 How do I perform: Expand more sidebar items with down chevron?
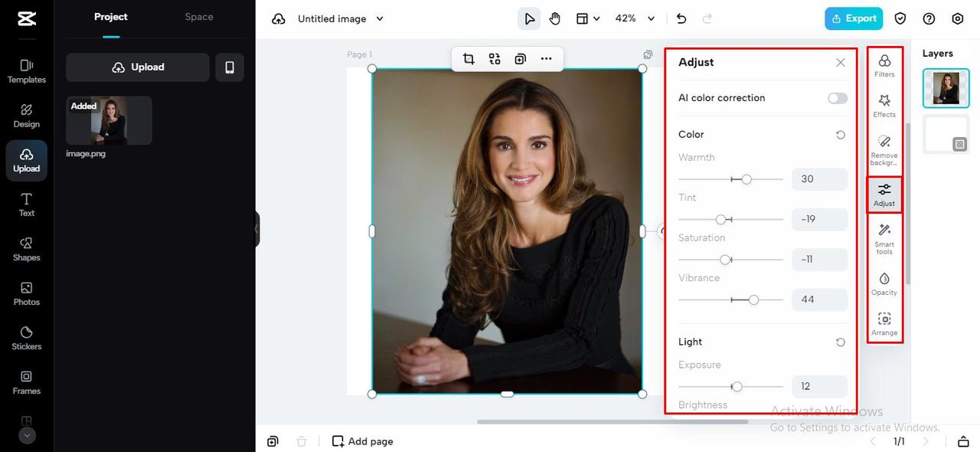27,435
